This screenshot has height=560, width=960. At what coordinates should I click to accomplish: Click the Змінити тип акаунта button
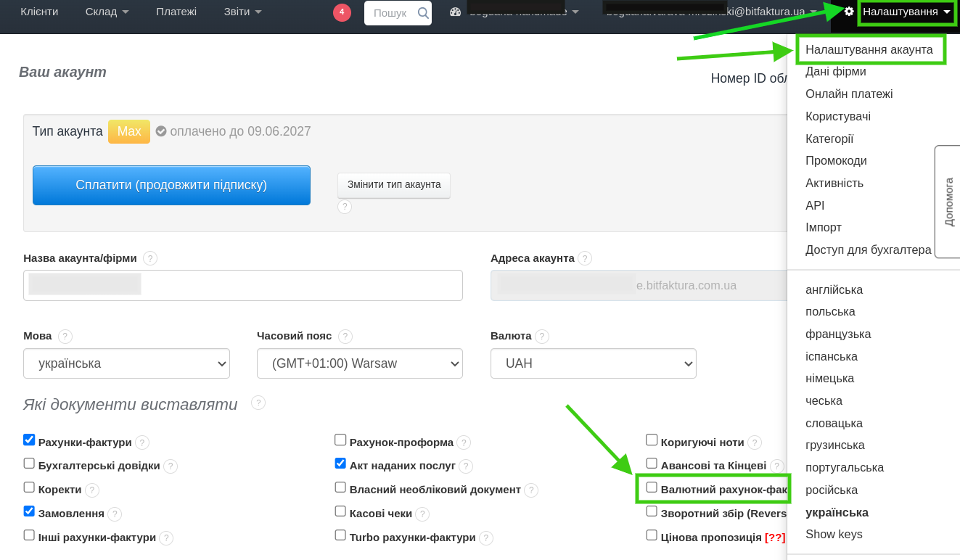pos(394,185)
